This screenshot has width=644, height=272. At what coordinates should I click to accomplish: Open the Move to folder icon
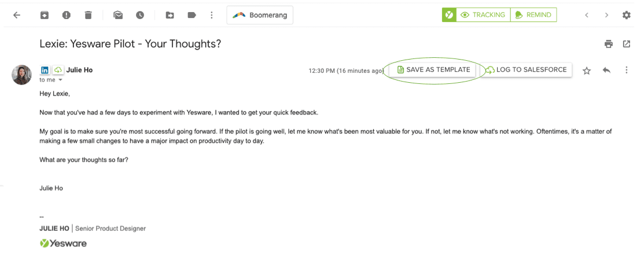point(170,15)
